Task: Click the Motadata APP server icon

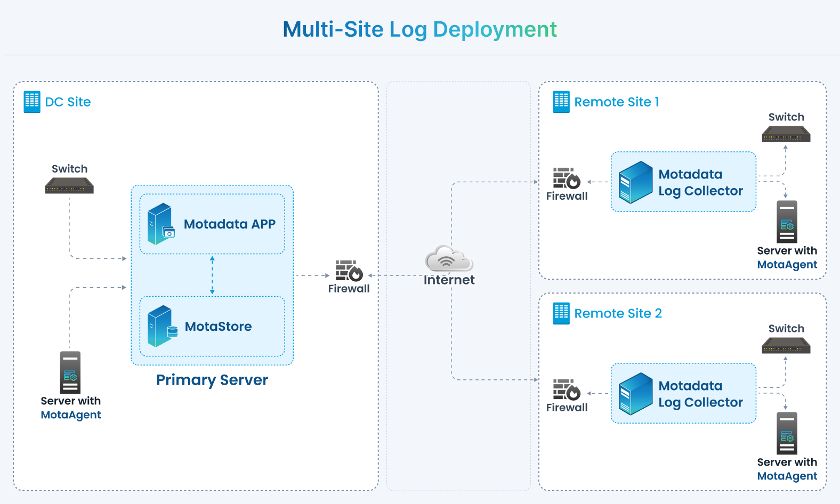Action: 161,224
